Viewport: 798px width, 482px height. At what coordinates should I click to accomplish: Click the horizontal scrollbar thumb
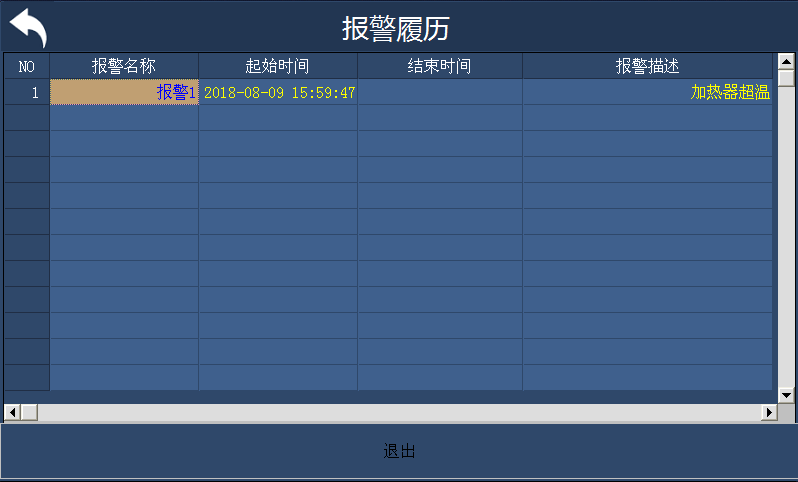[x=28, y=412]
